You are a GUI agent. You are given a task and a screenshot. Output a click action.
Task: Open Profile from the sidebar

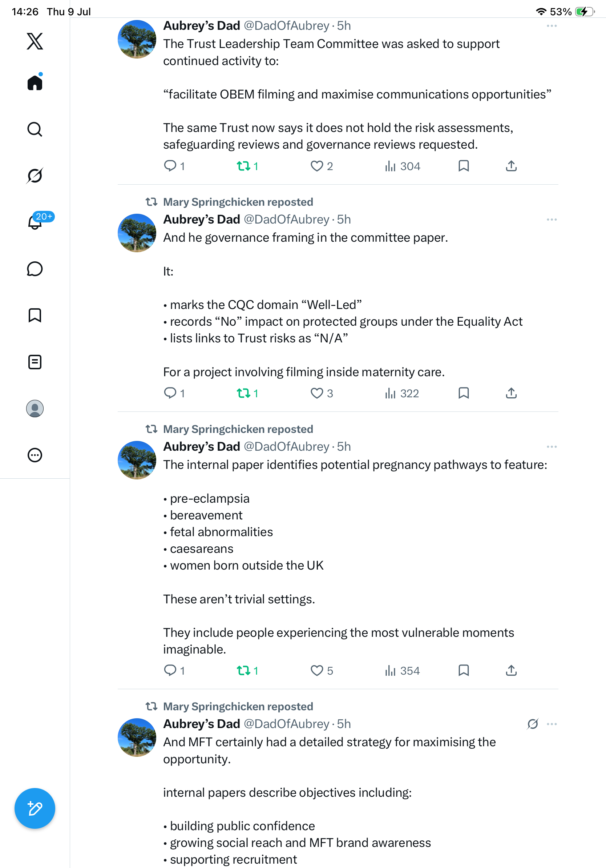[x=35, y=409]
